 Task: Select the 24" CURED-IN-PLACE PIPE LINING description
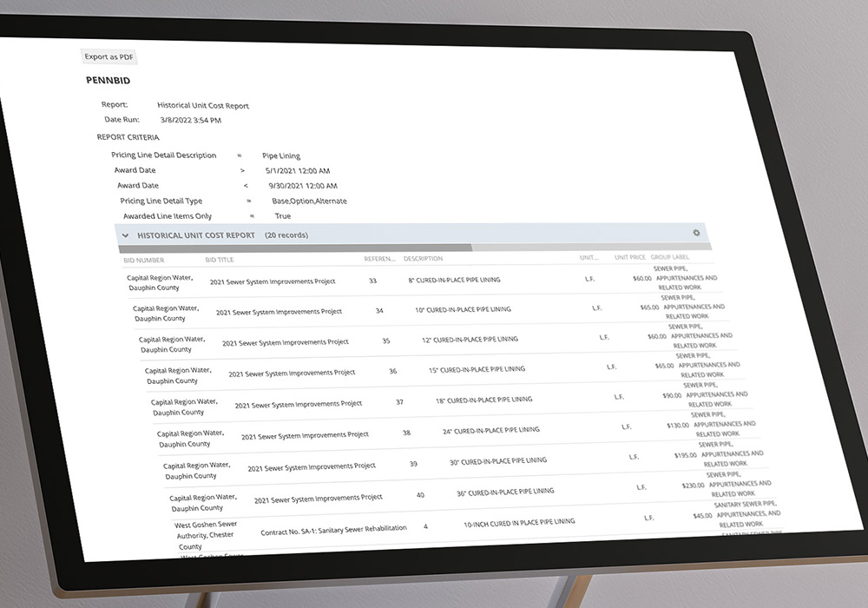[x=491, y=430]
